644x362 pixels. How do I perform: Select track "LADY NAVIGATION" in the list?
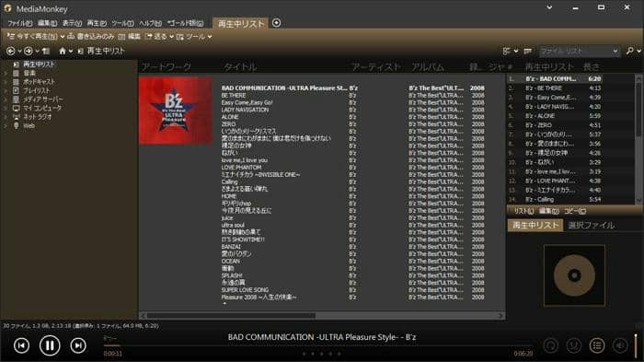(245, 110)
